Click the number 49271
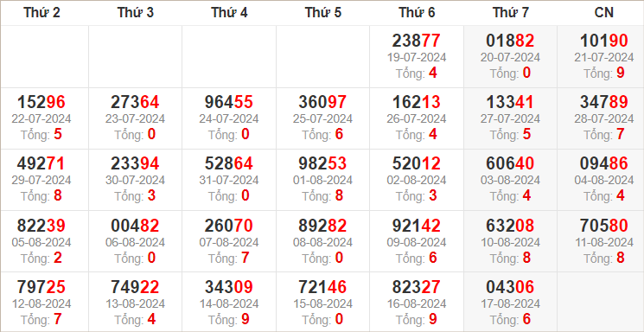644x332 pixels. (x=41, y=164)
